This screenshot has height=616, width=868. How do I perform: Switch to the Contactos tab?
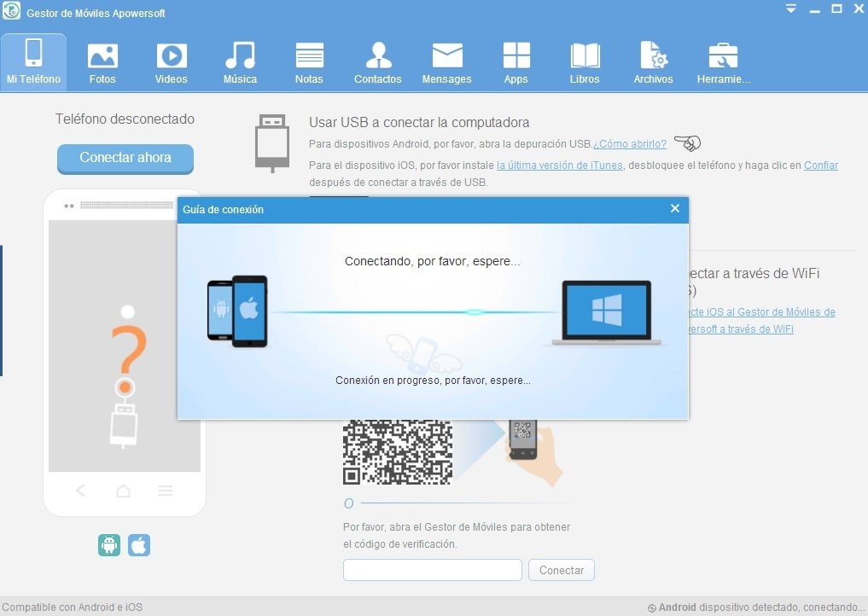coord(378,62)
